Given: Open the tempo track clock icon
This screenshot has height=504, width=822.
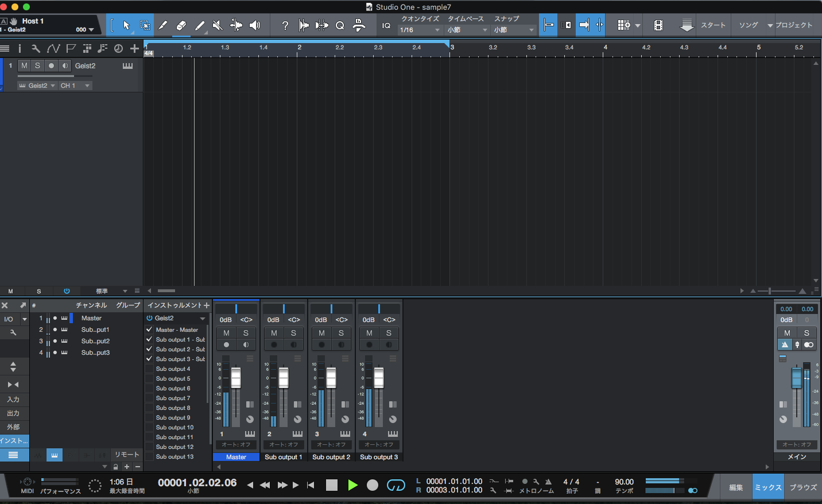Looking at the screenshot, I should point(118,48).
